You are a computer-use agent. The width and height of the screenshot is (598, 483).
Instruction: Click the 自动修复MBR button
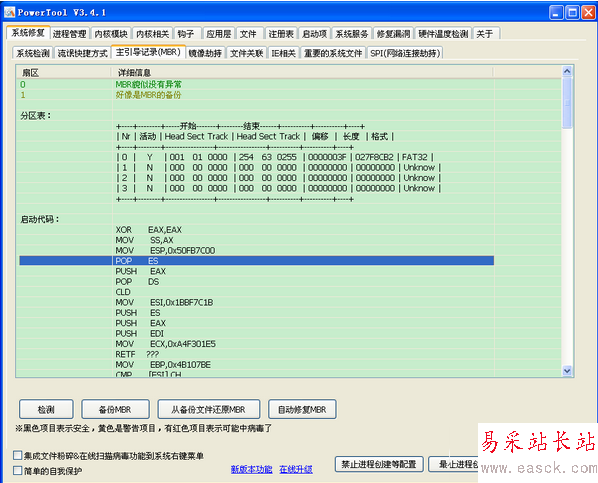[x=302, y=409]
